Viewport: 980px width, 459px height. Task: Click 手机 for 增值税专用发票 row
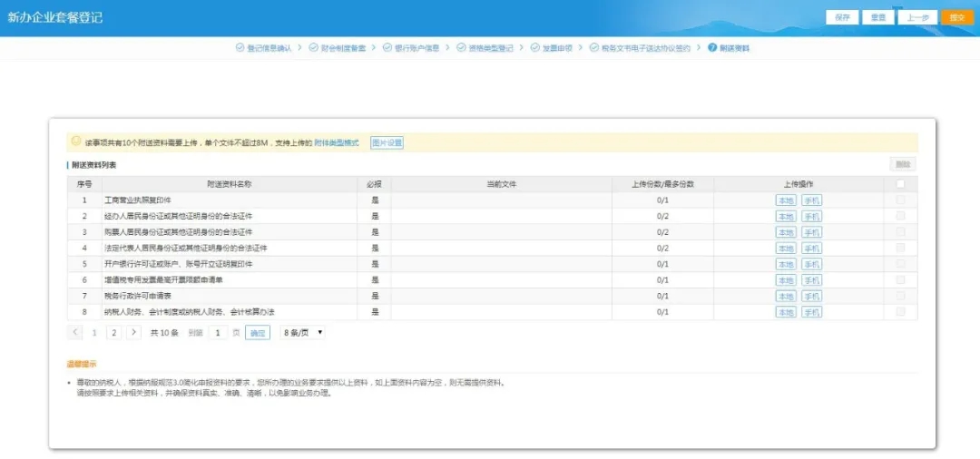pyautogui.click(x=811, y=279)
